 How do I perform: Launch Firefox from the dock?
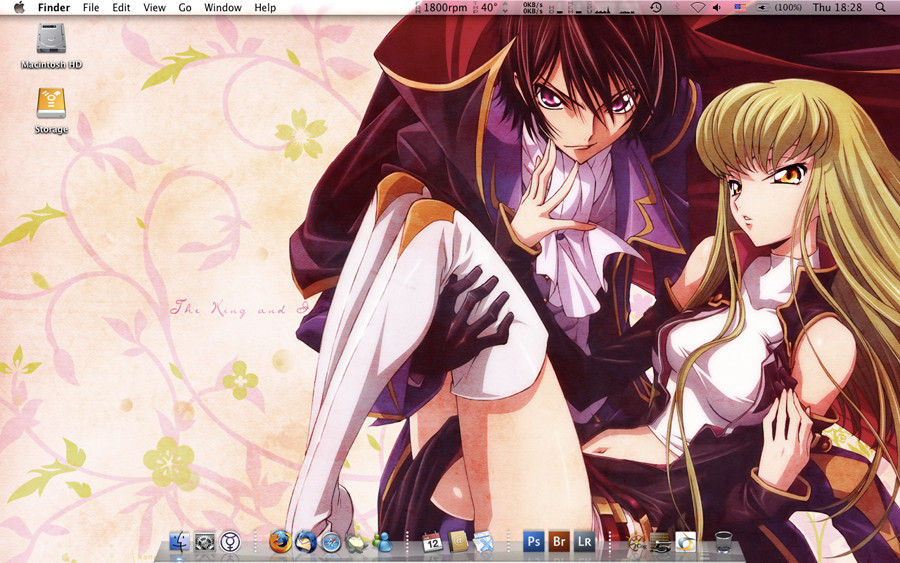pyautogui.click(x=280, y=541)
